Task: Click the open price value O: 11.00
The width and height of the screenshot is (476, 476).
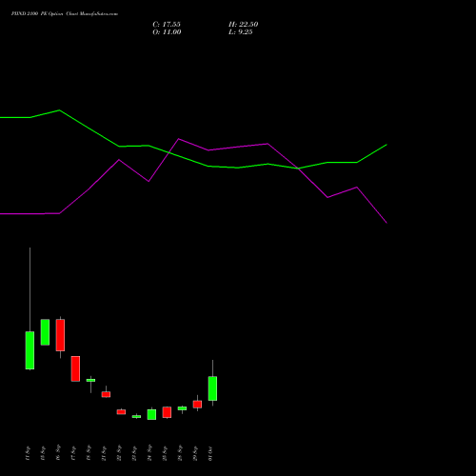Action: click(x=167, y=32)
